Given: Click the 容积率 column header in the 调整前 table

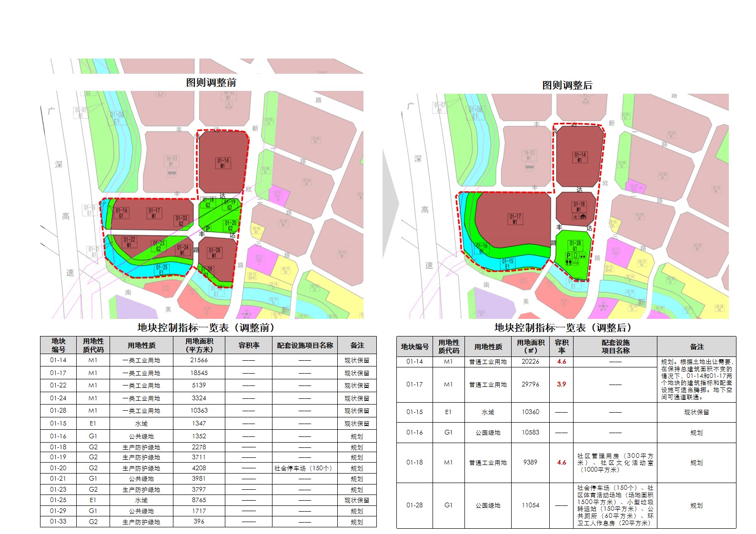Looking at the screenshot, I should [x=249, y=346].
